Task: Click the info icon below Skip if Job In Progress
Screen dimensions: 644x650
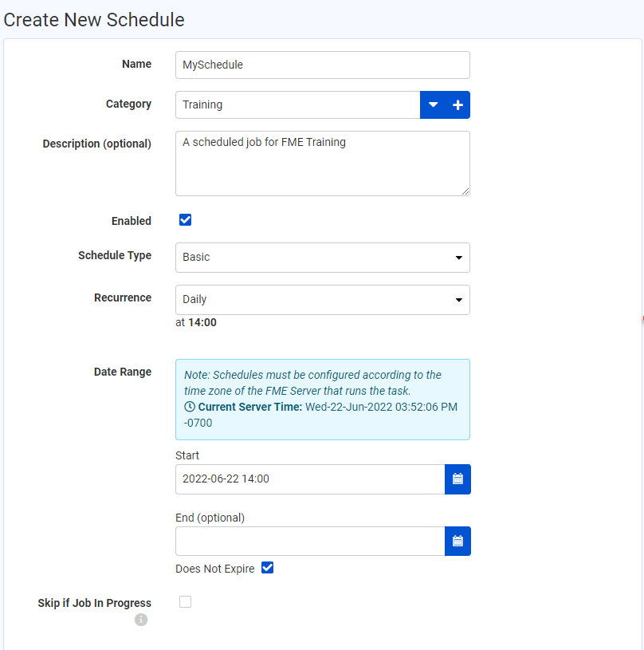Action: point(141,620)
